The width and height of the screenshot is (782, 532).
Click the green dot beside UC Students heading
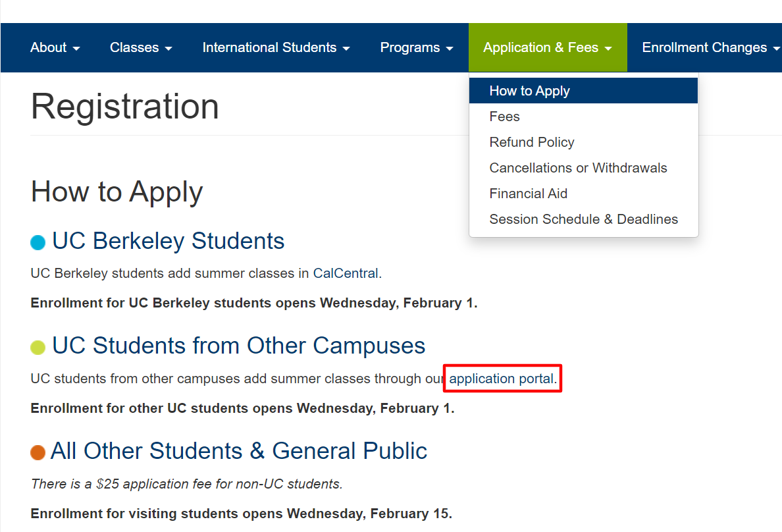38,348
